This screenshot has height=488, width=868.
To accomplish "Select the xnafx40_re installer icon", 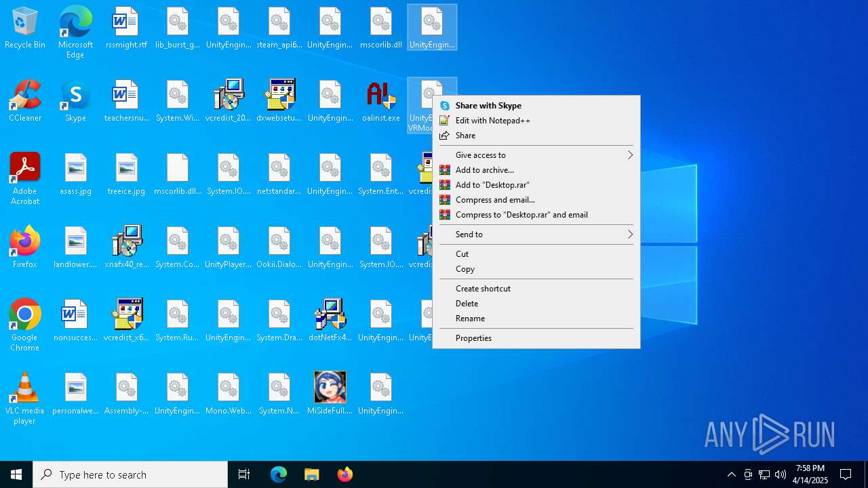I will (126, 247).
